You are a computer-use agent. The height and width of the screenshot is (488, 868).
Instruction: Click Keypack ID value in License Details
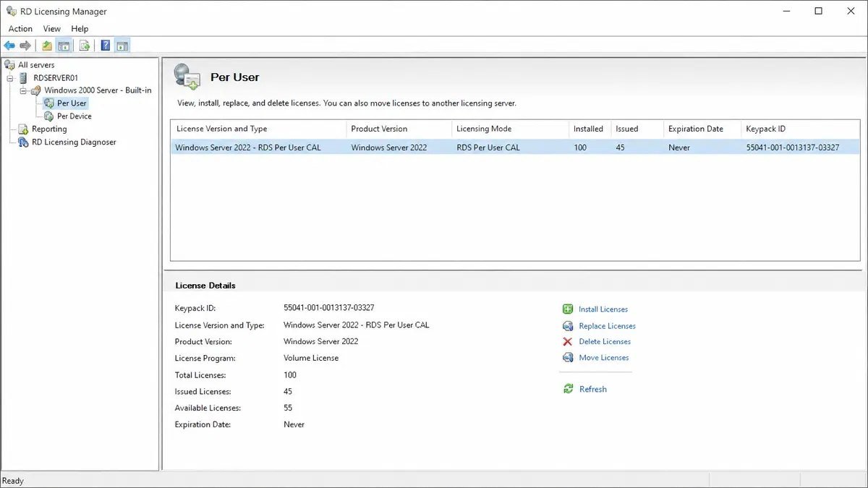(329, 308)
